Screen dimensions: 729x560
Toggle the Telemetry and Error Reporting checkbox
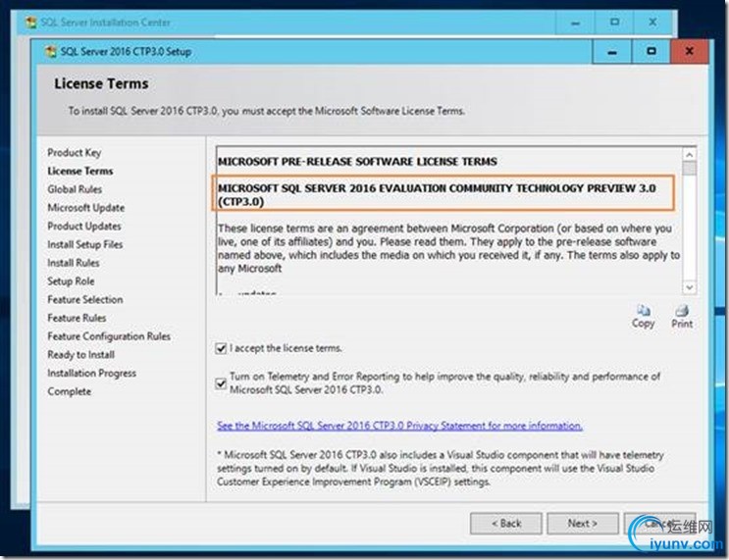pyautogui.click(x=222, y=383)
